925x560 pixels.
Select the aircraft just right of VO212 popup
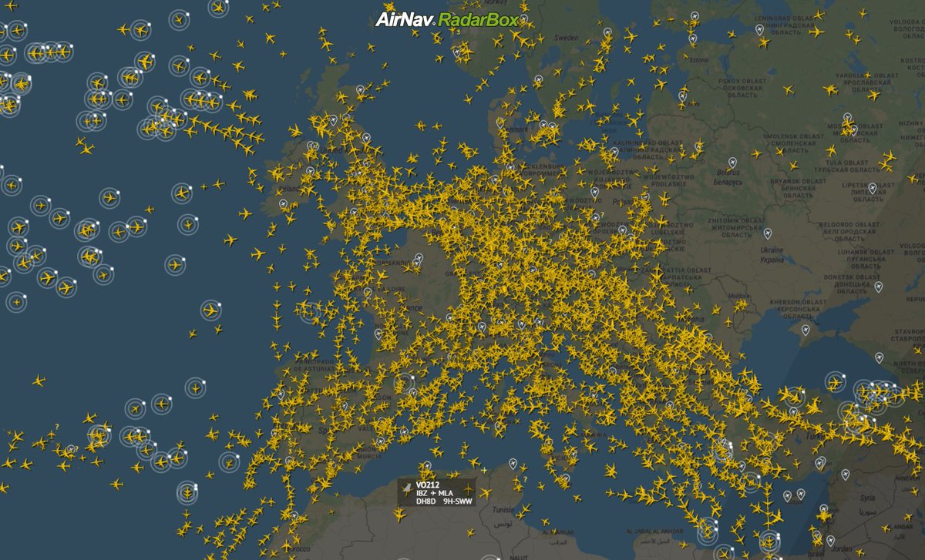pyautogui.click(x=484, y=492)
